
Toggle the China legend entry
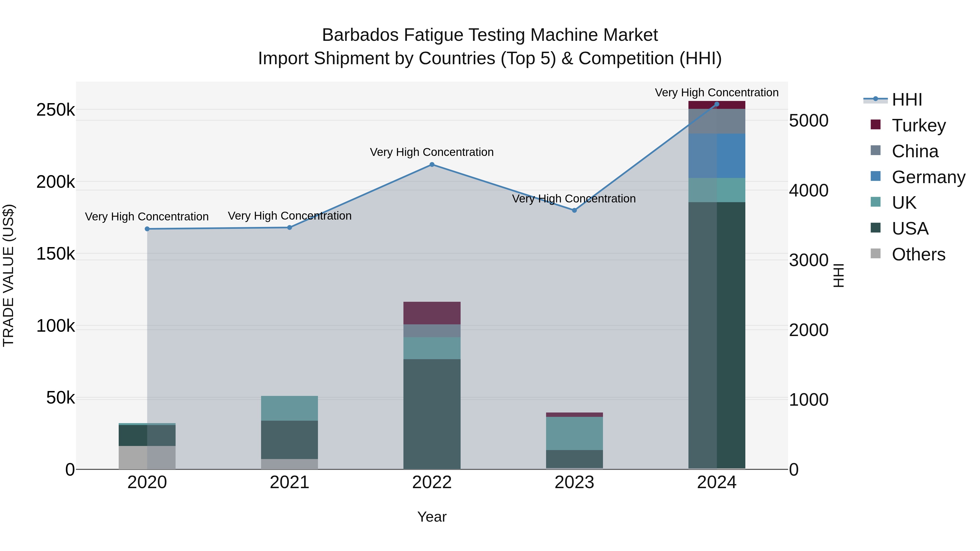click(x=904, y=151)
